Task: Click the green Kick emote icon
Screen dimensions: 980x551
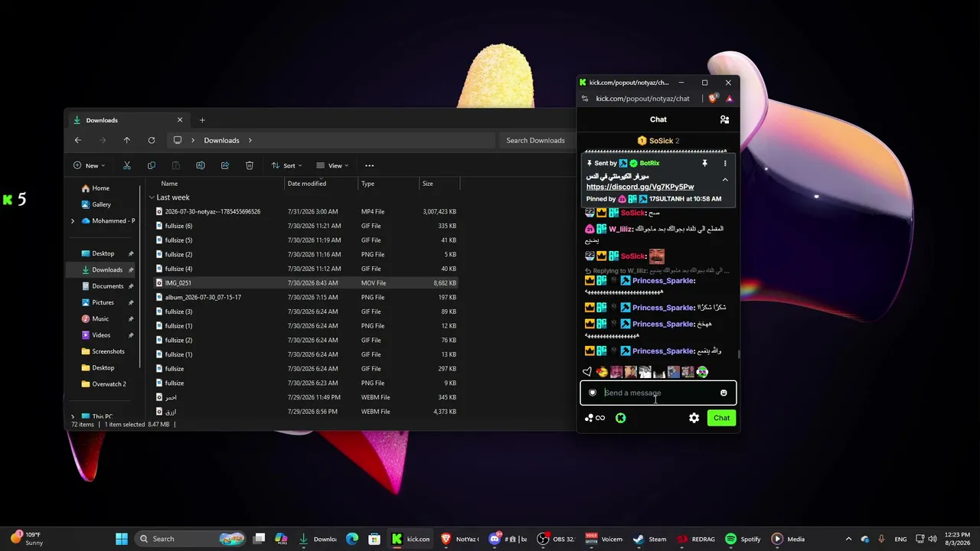Action: 620,418
